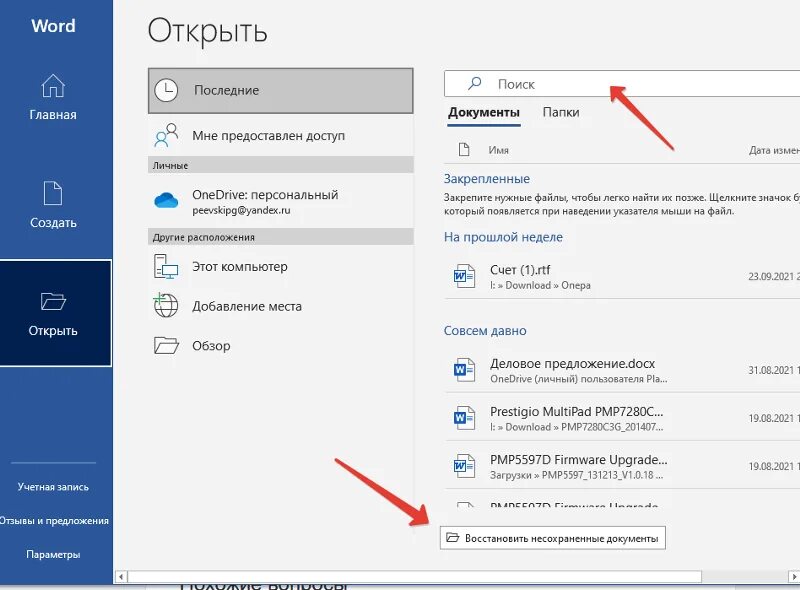Open Деловое предложение.docx file name
This screenshot has height=590, width=800.
tap(572, 364)
